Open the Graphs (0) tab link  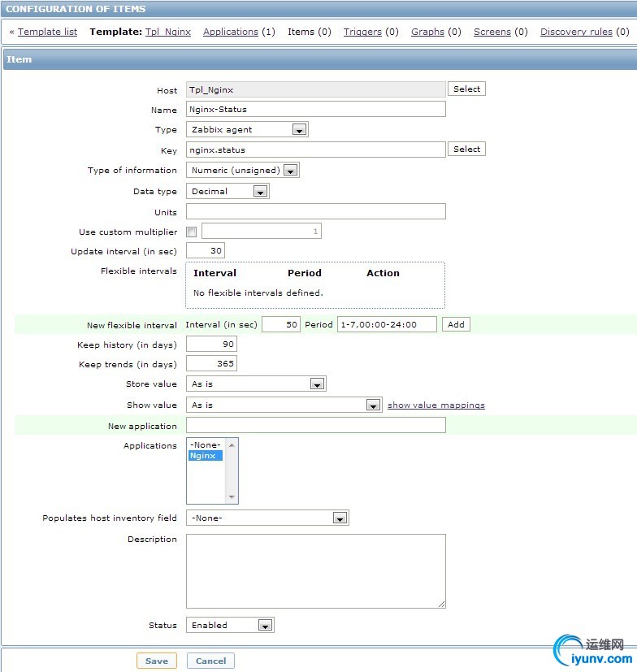click(x=427, y=32)
